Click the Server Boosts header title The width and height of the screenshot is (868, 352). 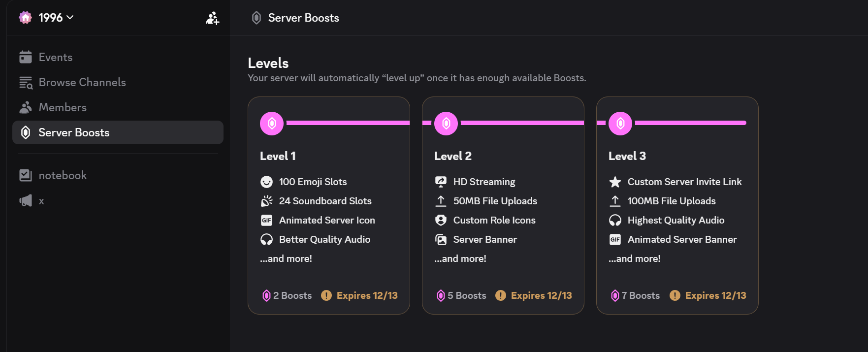303,18
